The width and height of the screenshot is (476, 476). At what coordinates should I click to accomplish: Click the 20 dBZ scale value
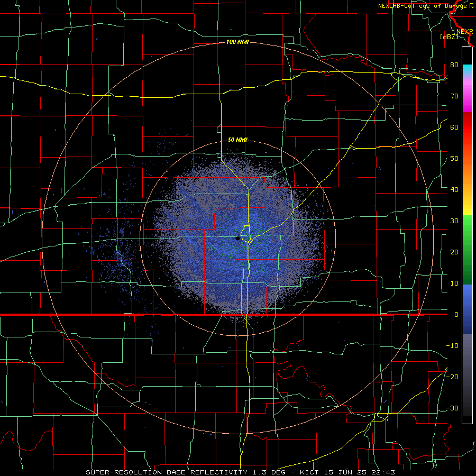tap(454, 252)
